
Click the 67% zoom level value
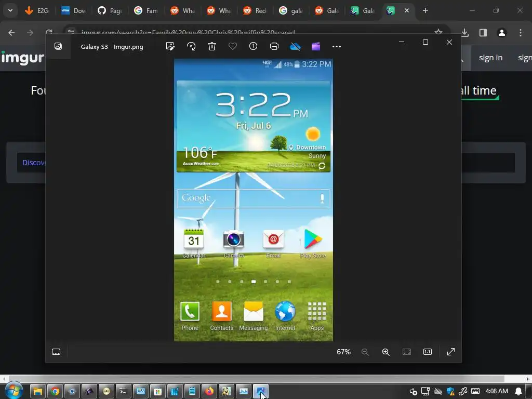(343, 352)
